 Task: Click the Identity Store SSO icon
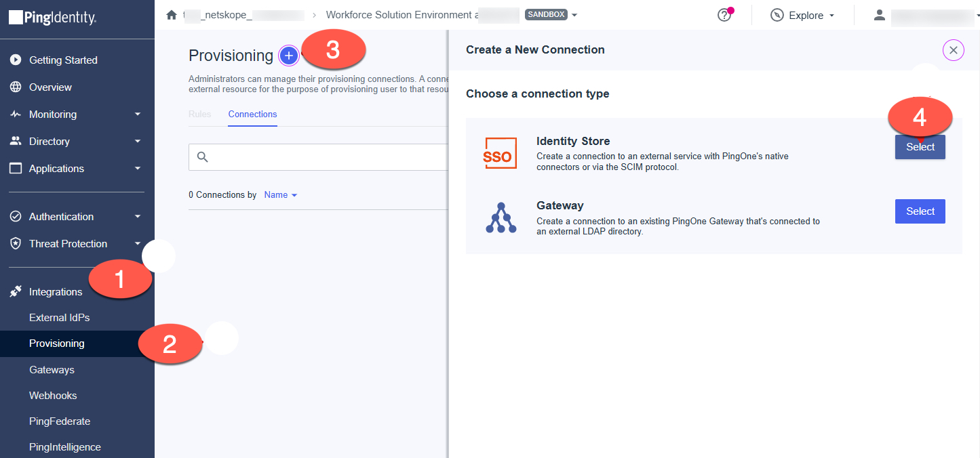click(500, 153)
